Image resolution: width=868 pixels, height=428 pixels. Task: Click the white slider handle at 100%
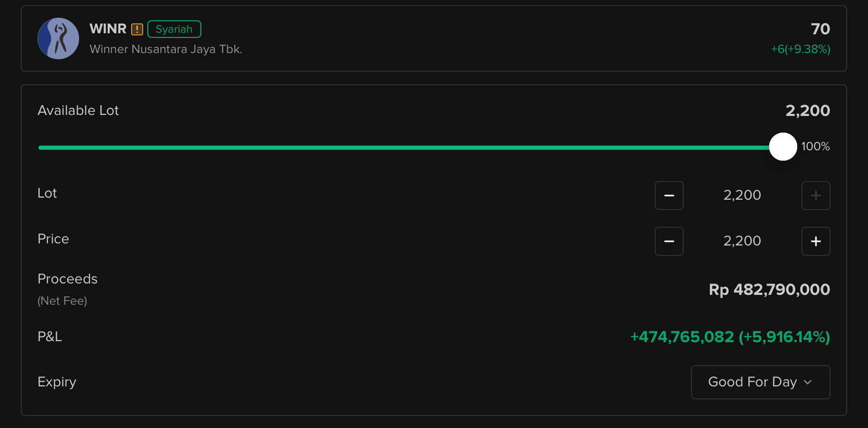point(783,147)
